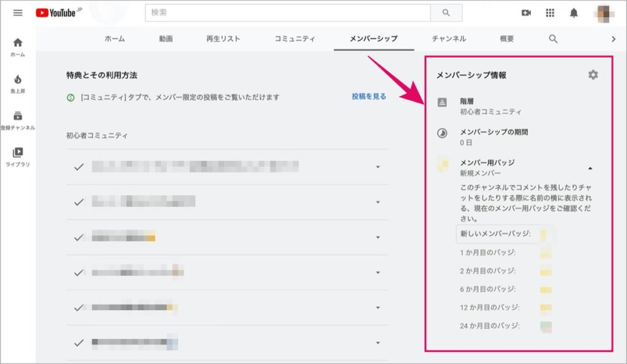
Task: Click into the 検索 search field
Action: (288, 13)
